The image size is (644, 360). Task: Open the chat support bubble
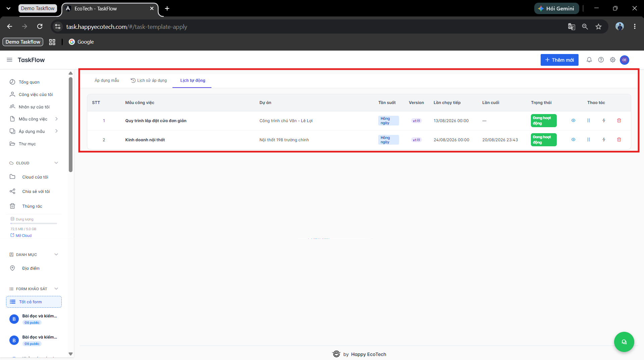point(624,342)
